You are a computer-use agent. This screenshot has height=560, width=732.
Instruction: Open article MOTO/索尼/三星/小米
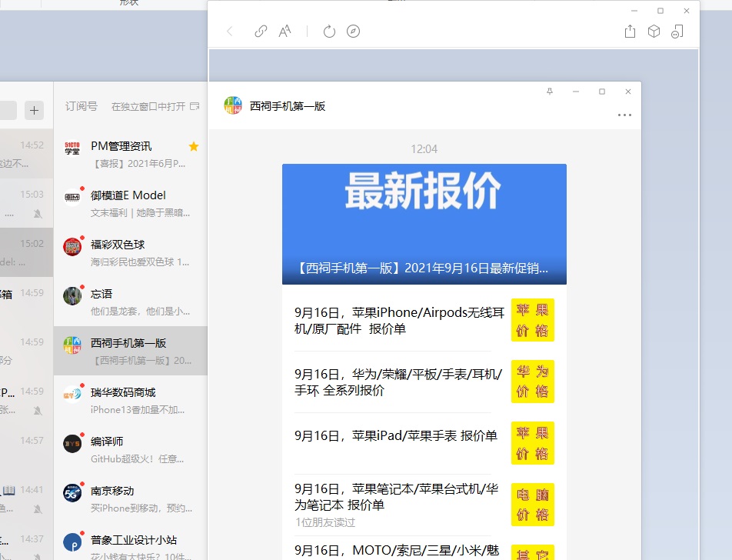pos(424,548)
